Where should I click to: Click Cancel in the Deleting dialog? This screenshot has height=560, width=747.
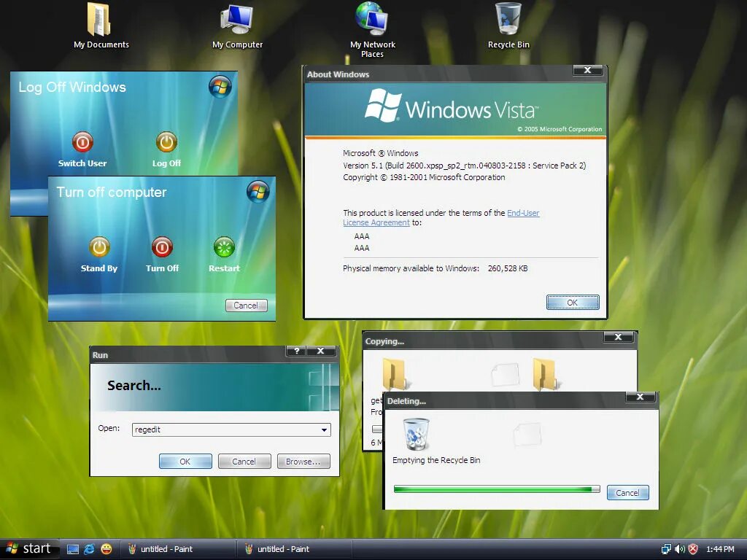pyautogui.click(x=628, y=493)
